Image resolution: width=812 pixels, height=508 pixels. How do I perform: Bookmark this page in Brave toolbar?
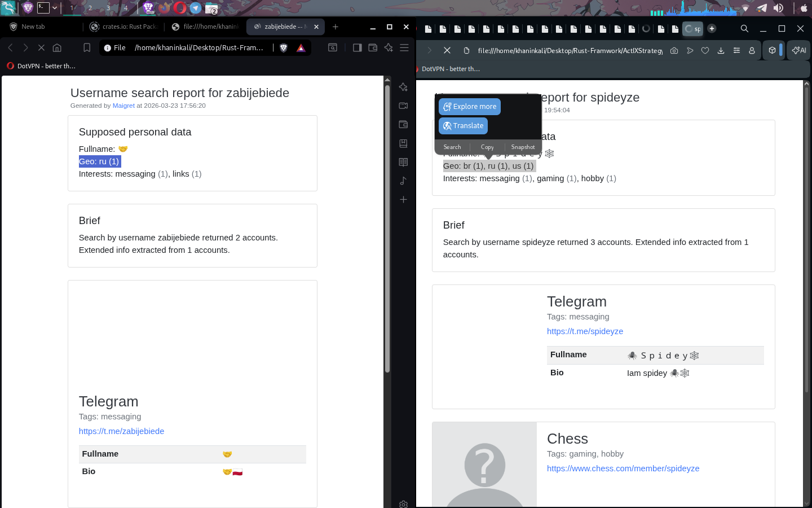tap(87, 48)
